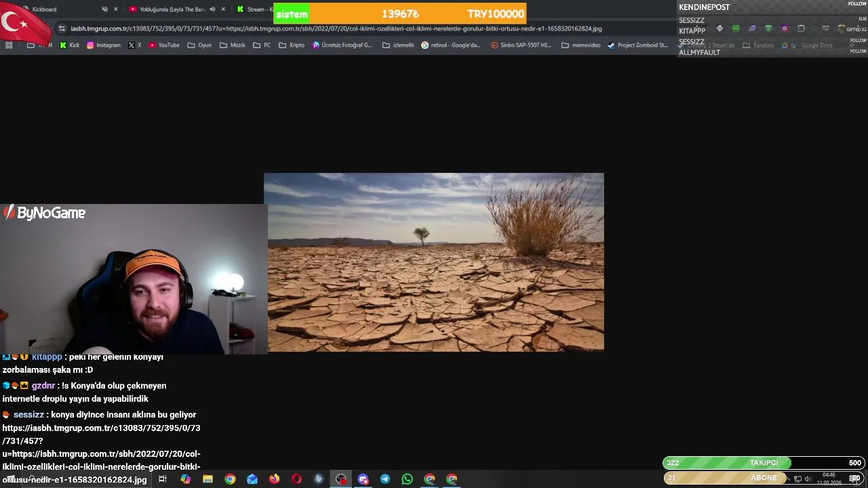This screenshot has height=488, width=868.
Task: Open the X bookmark
Action: [134, 45]
